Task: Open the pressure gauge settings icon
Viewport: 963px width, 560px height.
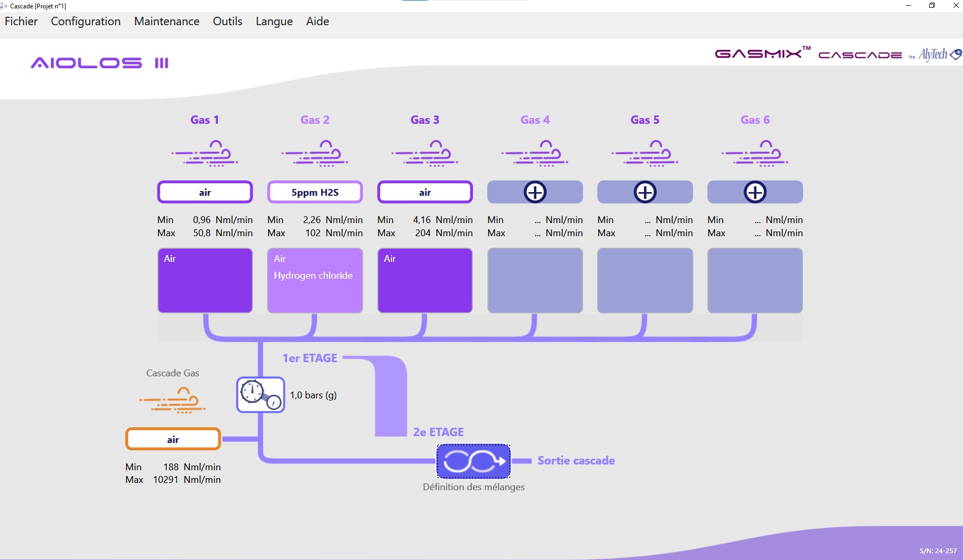Action: click(260, 395)
